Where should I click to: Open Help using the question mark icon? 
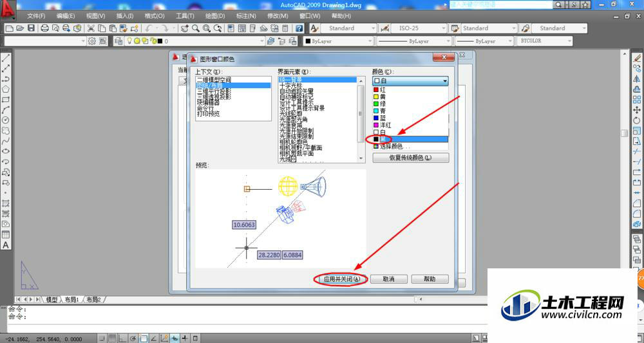click(299, 28)
